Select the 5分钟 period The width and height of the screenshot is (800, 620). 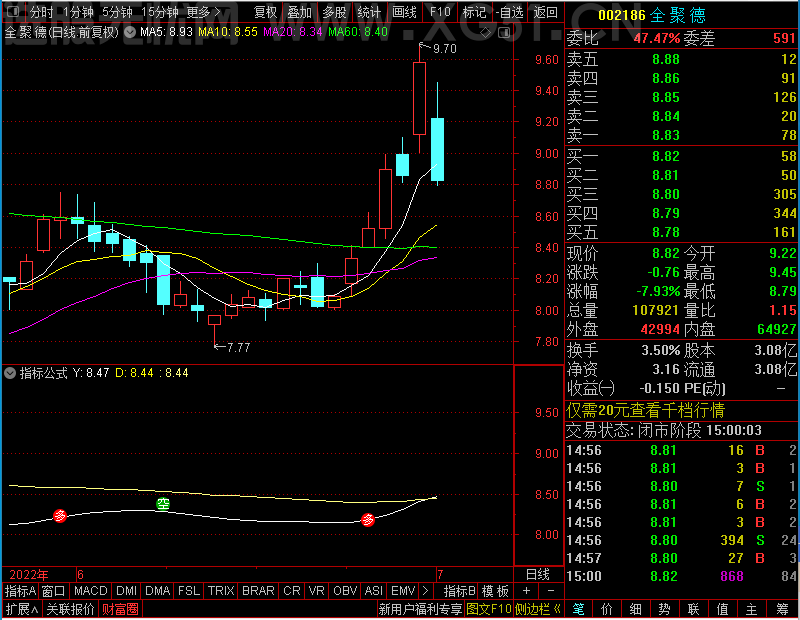point(117,12)
